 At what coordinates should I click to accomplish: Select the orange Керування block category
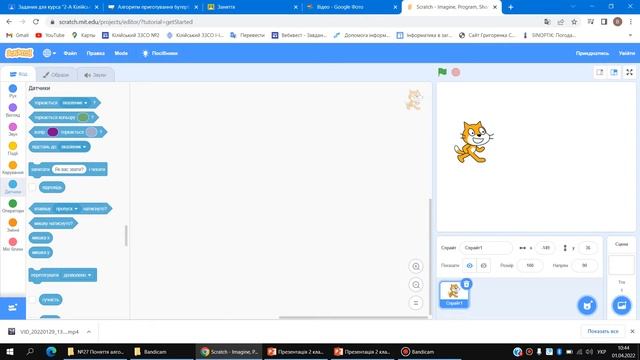coord(13,167)
